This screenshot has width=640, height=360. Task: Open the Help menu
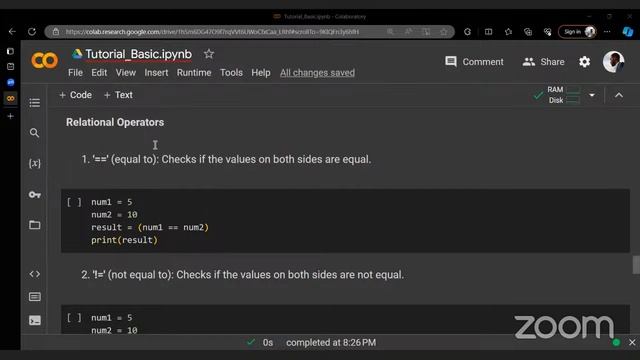(261, 73)
